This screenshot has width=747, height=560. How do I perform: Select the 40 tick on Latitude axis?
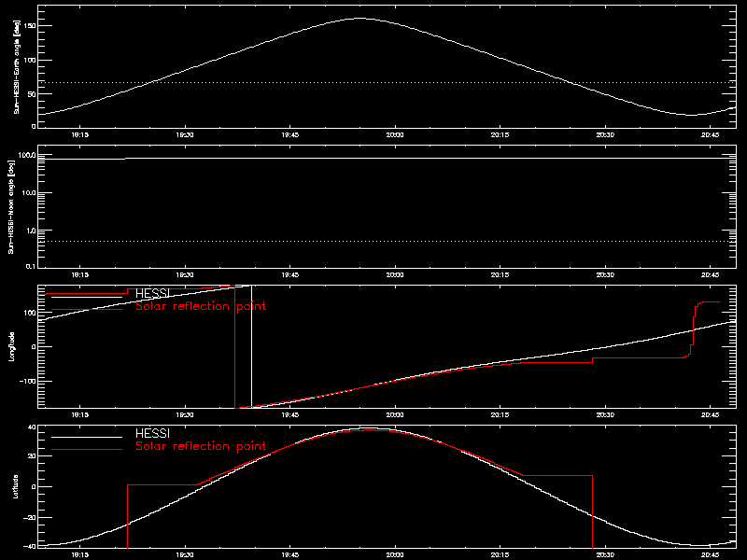pos(32,427)
